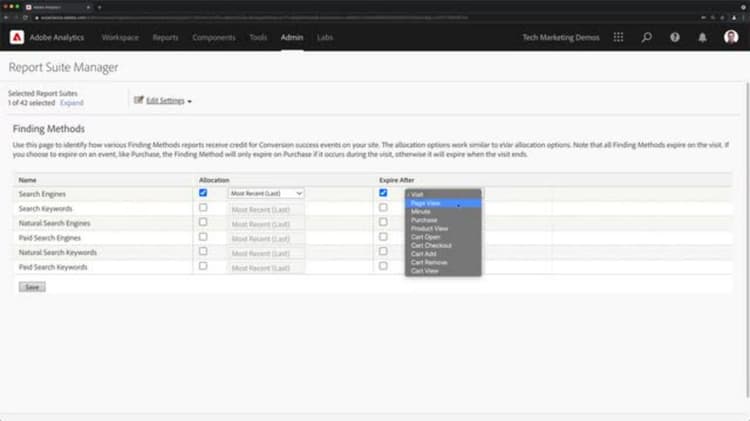Open a new browser tab
The image size is (750, 421).
99,7
